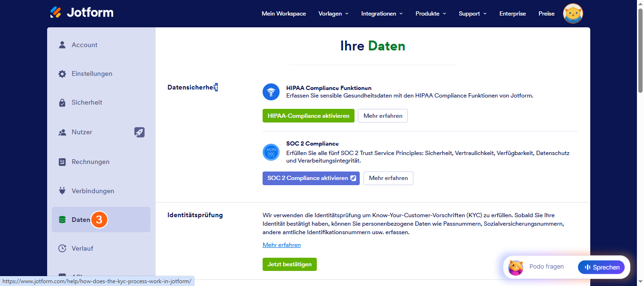
Task: Open the Enterprise page
Action: (512, 14)
